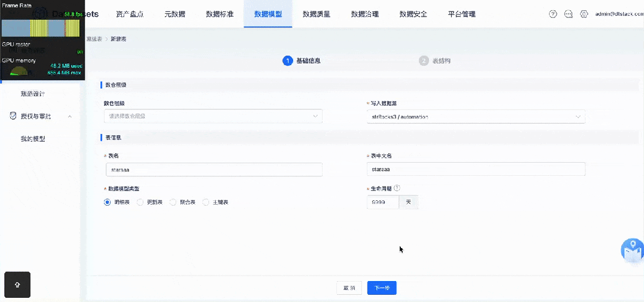This screenshot has width=644, height=302.
Task: Switch to the 平台管理 tab
Action: pyautogui.click(x=462, y=14)
